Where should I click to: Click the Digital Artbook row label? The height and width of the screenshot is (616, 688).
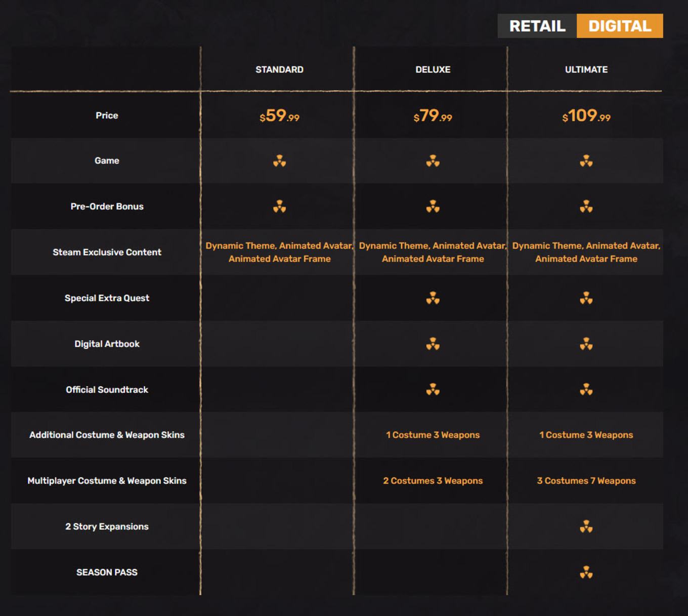click(x=107, y=344)
